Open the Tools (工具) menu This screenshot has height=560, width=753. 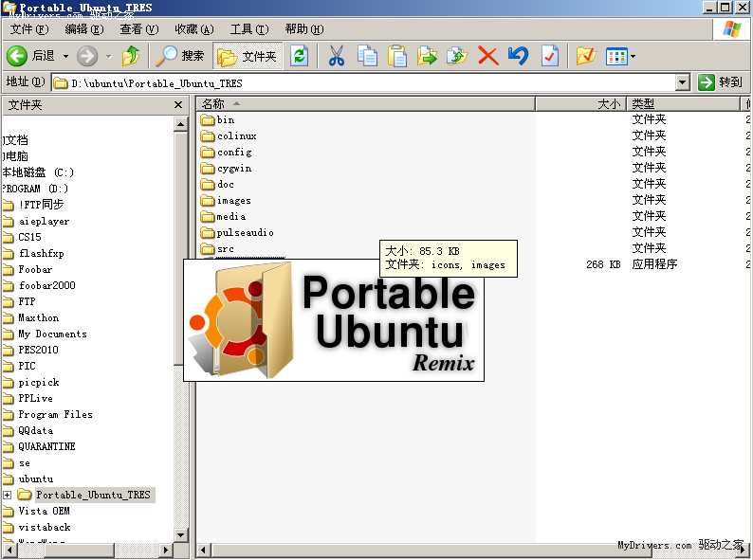pos(248,29)
